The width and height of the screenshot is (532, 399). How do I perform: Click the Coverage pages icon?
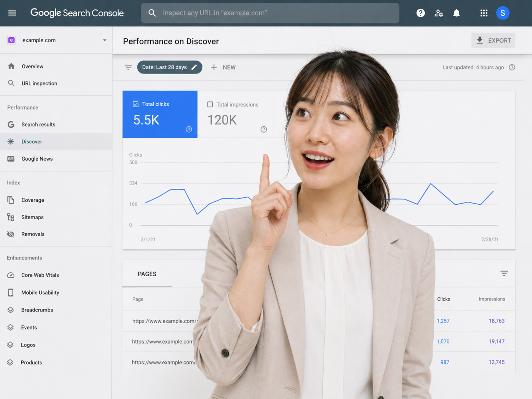point(11,200)
